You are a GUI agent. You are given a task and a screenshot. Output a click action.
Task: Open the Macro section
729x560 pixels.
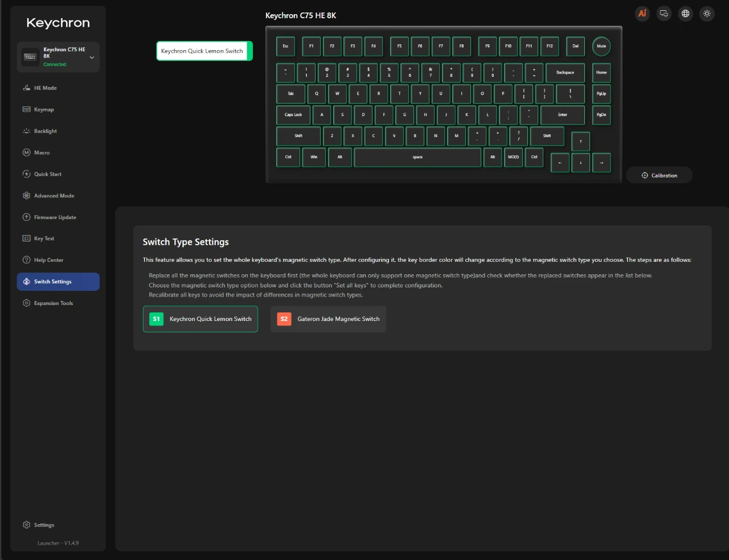tap(58, 153)
